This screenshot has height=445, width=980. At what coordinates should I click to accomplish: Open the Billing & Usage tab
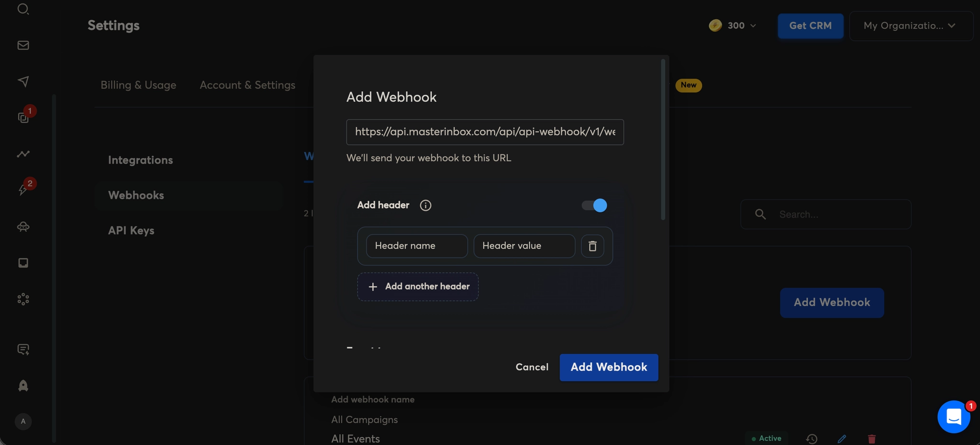138,85
